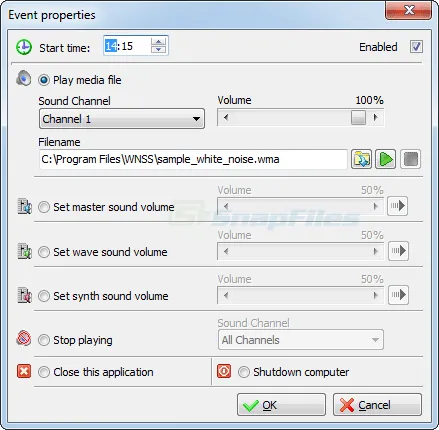Click the red X Close application icon
Viewport: 439px width, 430px height.
(x=24, y=371)
